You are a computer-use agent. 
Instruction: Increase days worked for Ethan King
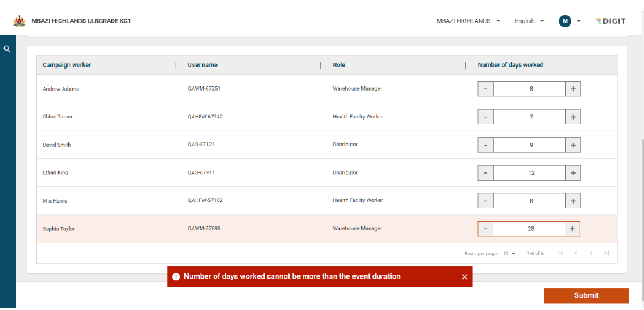[573, 172]
